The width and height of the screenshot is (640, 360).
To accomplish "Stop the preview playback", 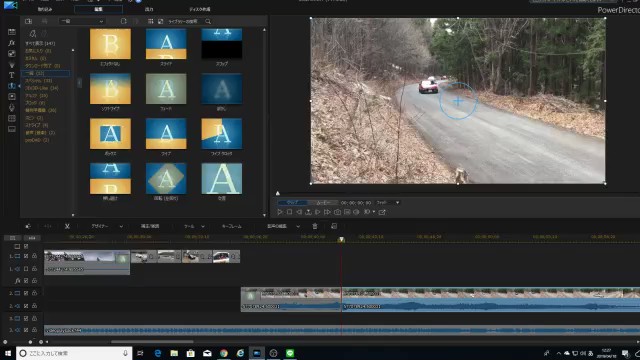I will pos(289,212).
